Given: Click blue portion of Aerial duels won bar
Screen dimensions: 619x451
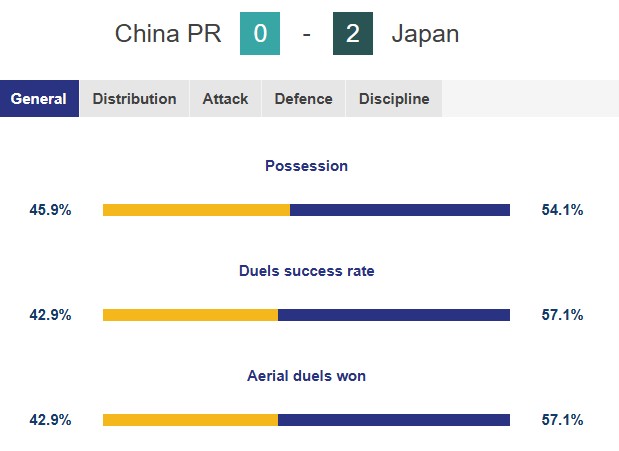Looking at the screenshot, I should tap(394, 420).
